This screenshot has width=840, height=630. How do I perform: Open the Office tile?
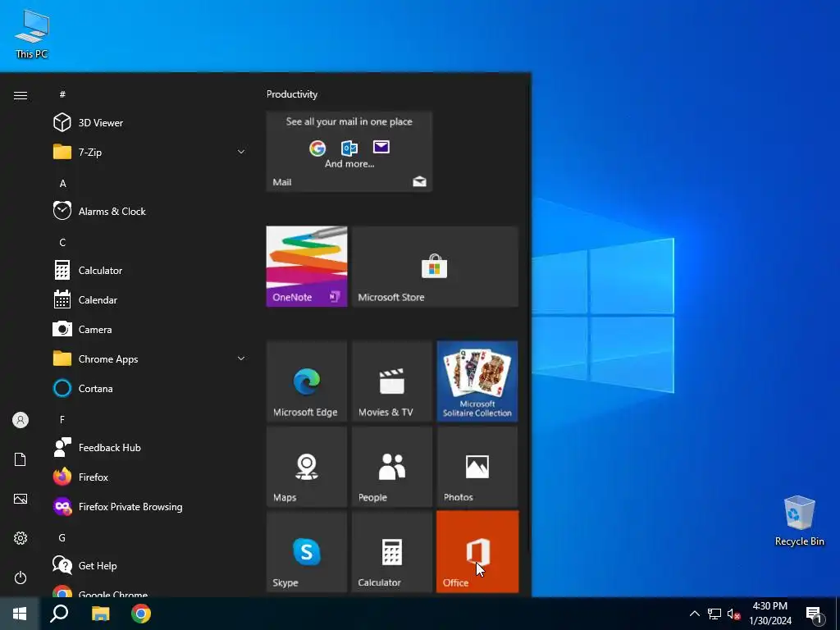(x=477, y=551)
